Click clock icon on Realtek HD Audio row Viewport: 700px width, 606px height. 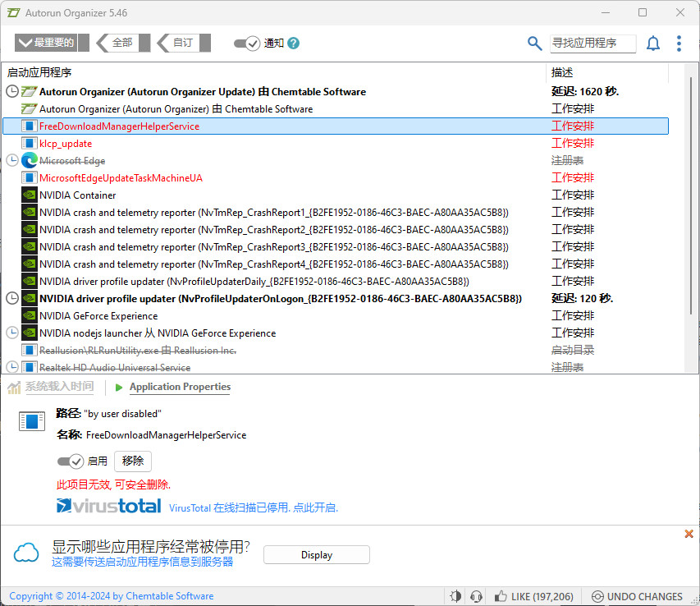12,367
